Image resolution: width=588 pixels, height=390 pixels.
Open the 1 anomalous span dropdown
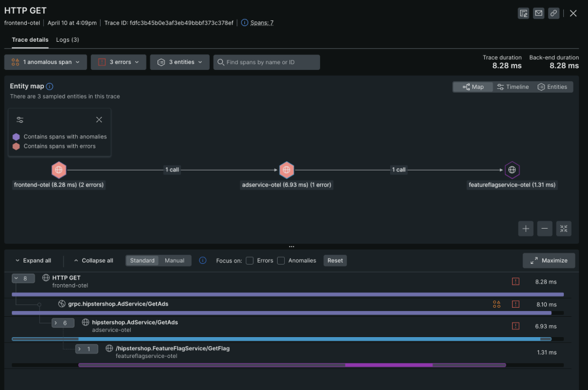point(45,62)
